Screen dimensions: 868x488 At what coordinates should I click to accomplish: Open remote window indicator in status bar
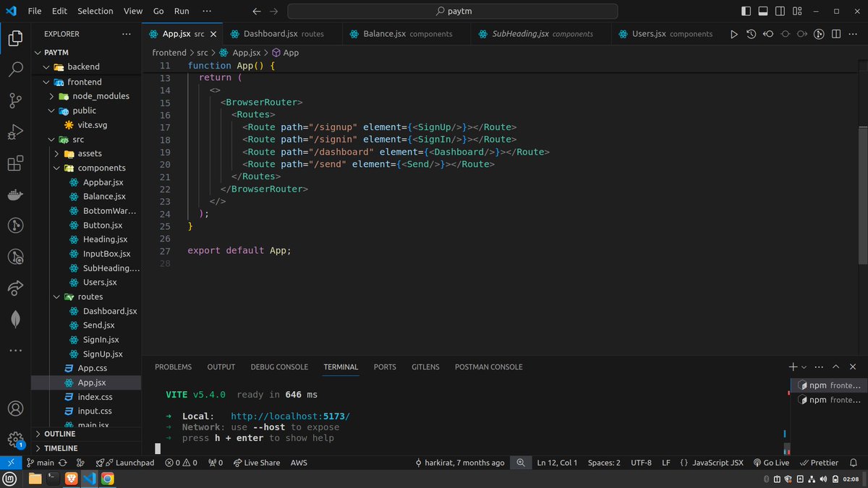pyautogui.click(x=12, y=463)
